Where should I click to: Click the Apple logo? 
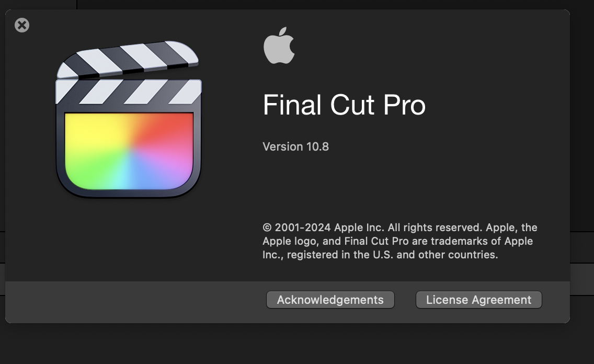tap(279, 47)
